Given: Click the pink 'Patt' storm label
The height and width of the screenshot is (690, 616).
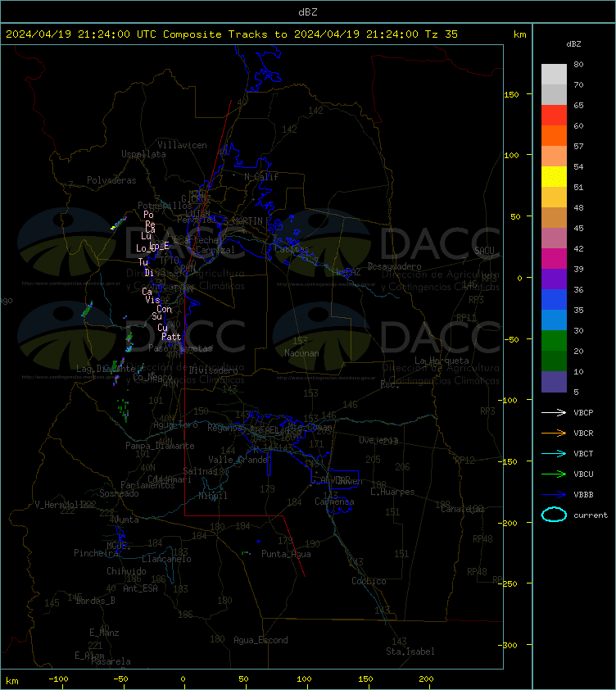Looking at the screenshot, I should pyautogui.click(x=171, y=337).
